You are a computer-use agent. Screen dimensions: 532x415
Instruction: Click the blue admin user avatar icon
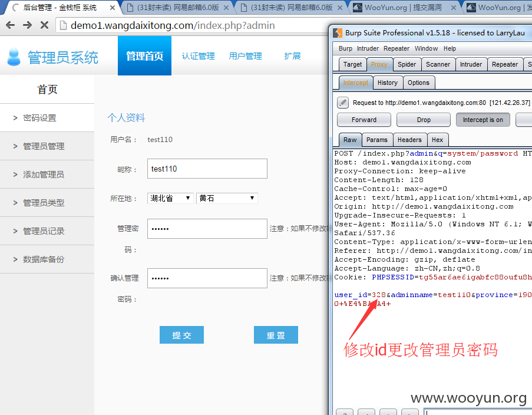click(14, 57)
